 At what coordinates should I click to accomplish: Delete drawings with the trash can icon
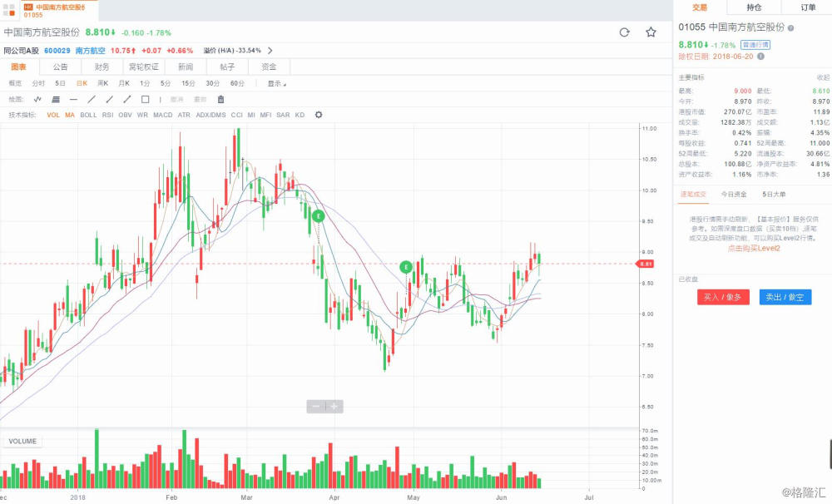[220, 99]
